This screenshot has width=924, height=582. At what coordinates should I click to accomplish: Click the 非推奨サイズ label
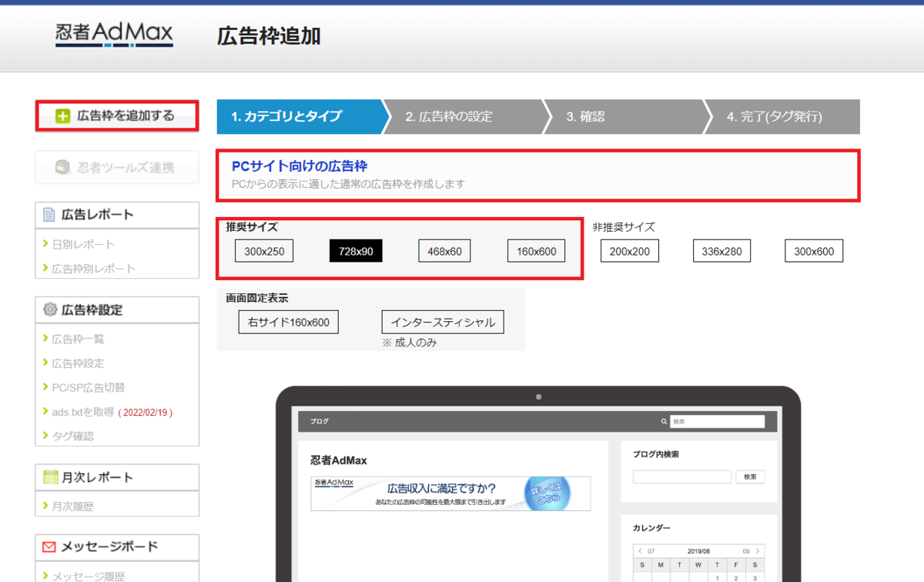tap(624, 227)
